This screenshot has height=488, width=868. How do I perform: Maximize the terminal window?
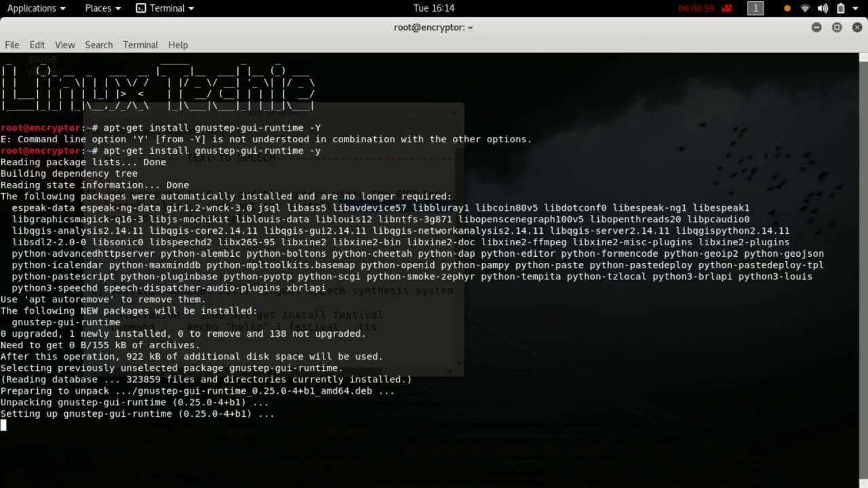click(x=837, y=27)
